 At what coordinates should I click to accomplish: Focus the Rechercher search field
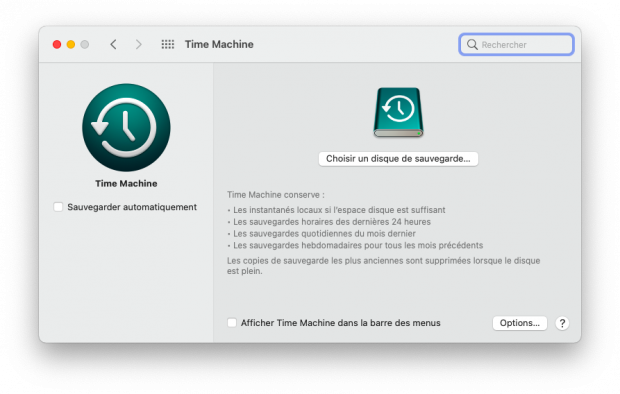click(x=516, y=44)
